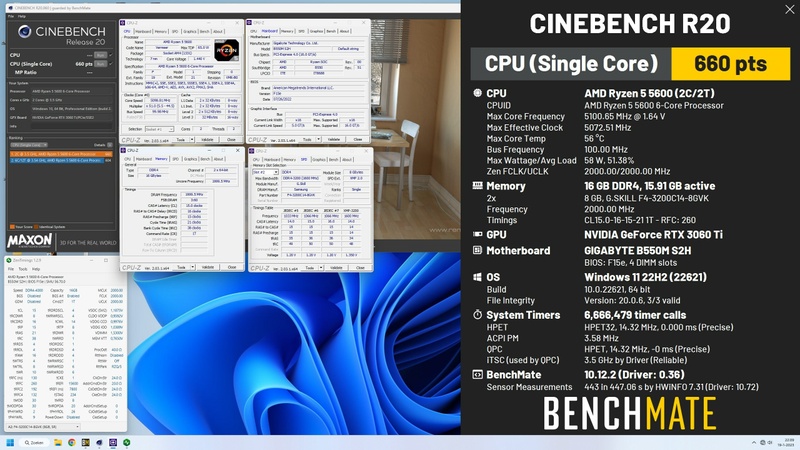Click the DRAM Frequency value field in CPU-Z Memory
Screen dimensions: 800x450
(x=194, y=194)
